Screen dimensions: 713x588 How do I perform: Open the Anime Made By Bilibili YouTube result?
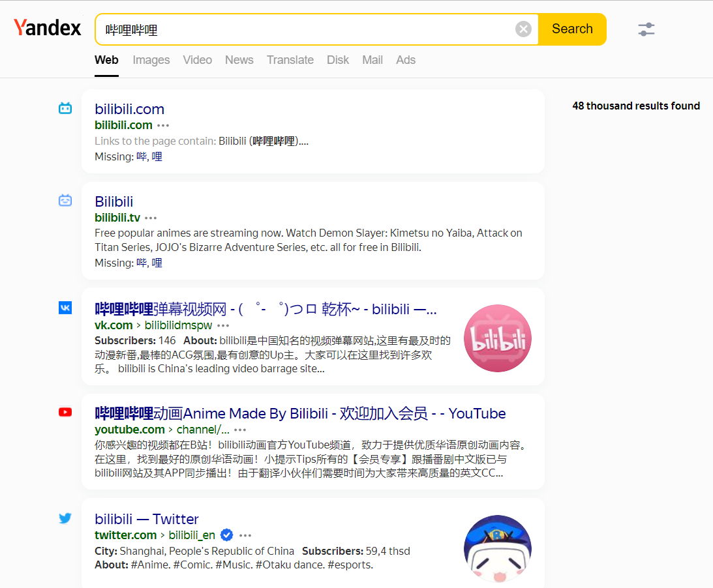pos(300,413)
